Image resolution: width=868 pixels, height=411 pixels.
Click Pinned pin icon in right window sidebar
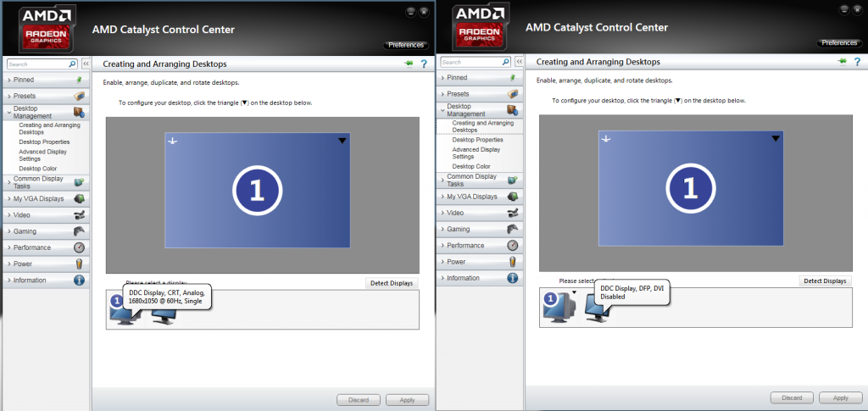tap(513, 77)
